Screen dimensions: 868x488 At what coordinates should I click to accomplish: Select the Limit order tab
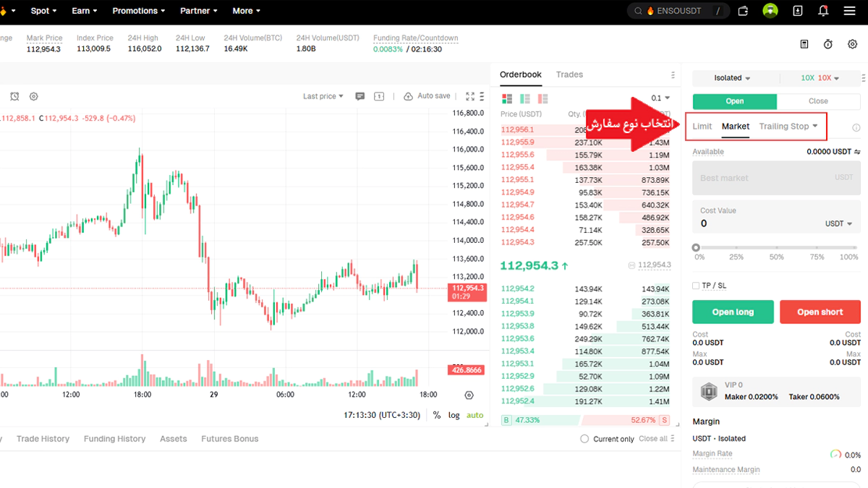[702, 127]
